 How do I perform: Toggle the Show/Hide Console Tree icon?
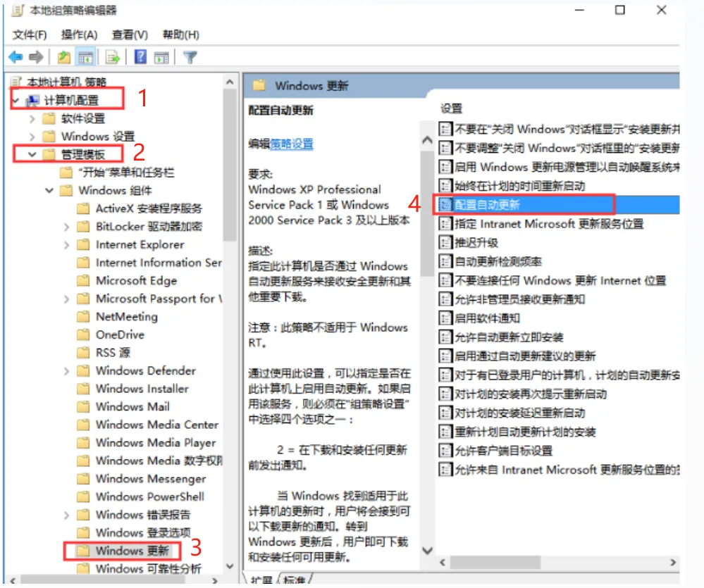tap(86, 57)
